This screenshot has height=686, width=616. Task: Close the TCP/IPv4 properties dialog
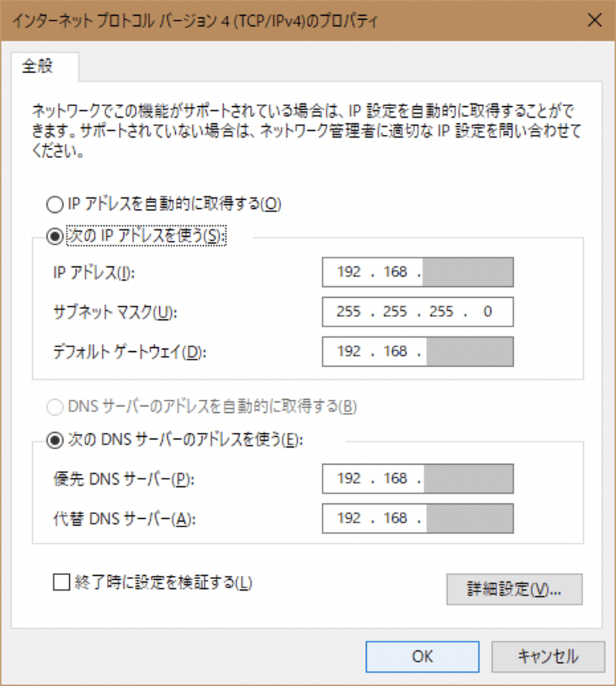click(594, 21)
